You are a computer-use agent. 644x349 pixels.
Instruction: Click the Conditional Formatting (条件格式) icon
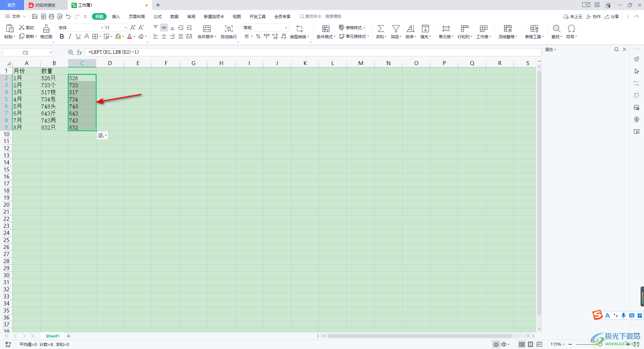[x=326, y=29]
